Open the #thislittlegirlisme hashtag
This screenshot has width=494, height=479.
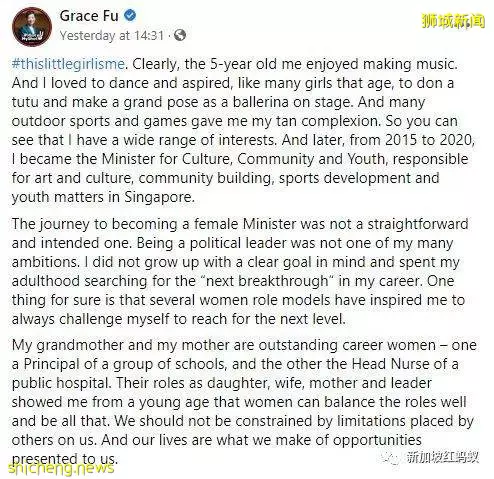click(x=68, y=64)
